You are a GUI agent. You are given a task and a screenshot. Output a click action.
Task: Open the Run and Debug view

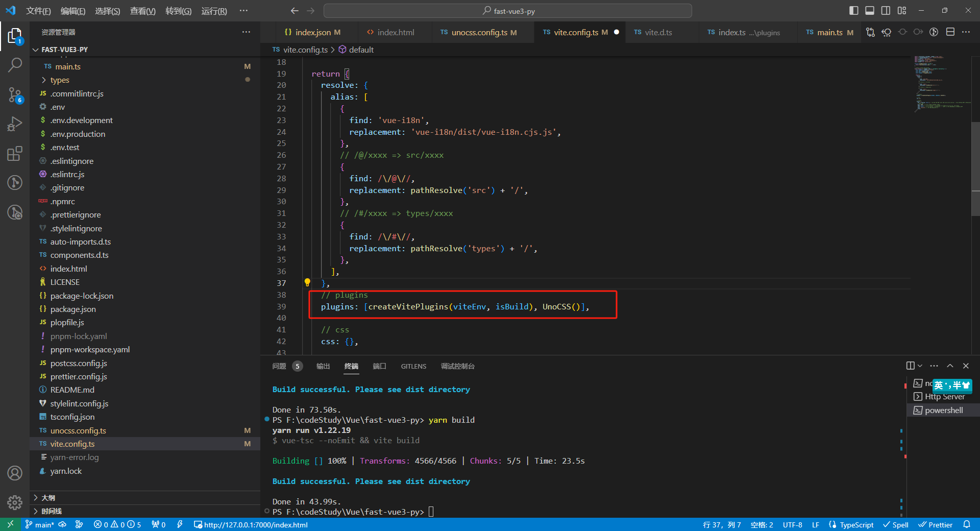15,124
